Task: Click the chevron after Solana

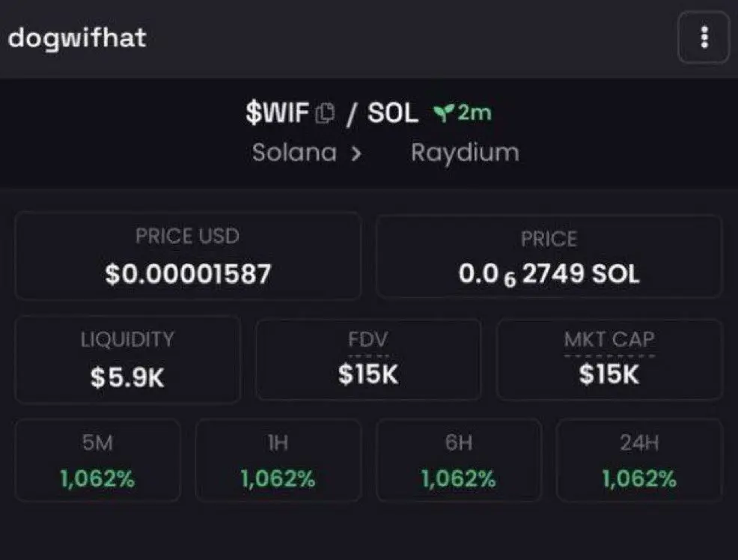Action: (x=356, y=153)
